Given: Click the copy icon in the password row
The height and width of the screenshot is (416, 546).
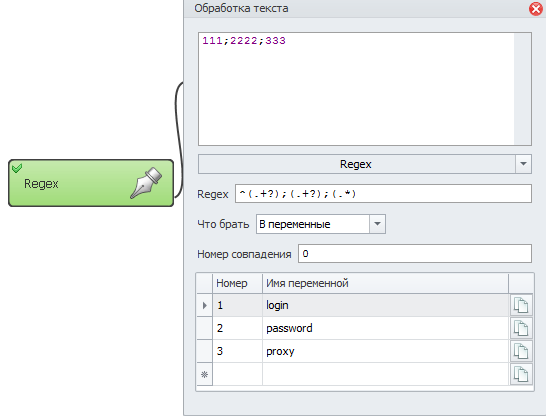Looking at the screenshot, I should [x=521, y=328].
